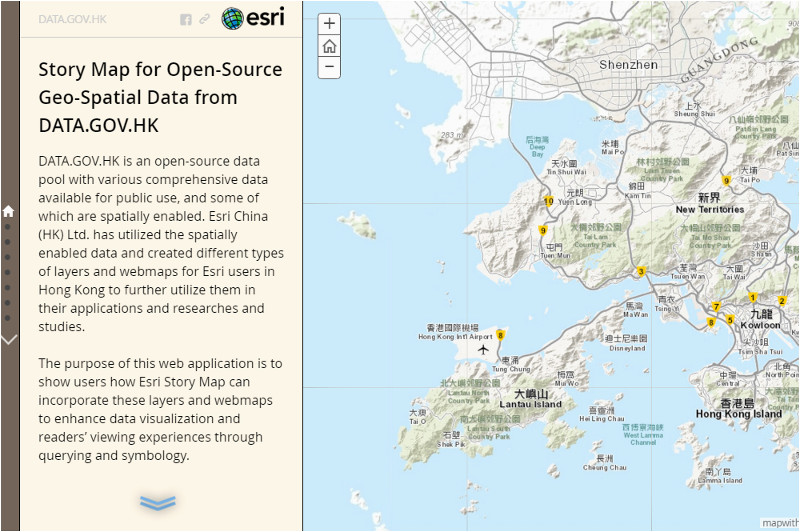Advance to next section with side chevron
The height and width of the screenshot is (532, 800).
tap(9, 340)
